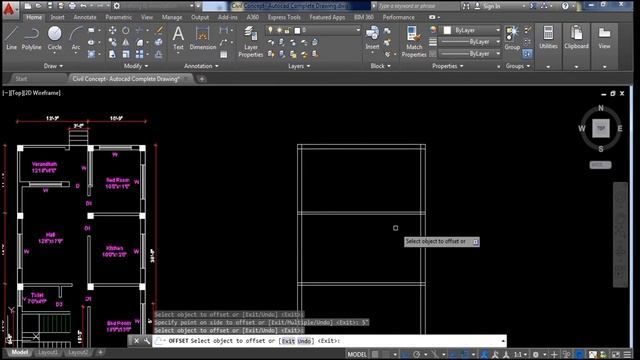Viewport: 640px width, 360px height.
Task: Click the Move tool in Modify panel
Action: click(112, 30)
